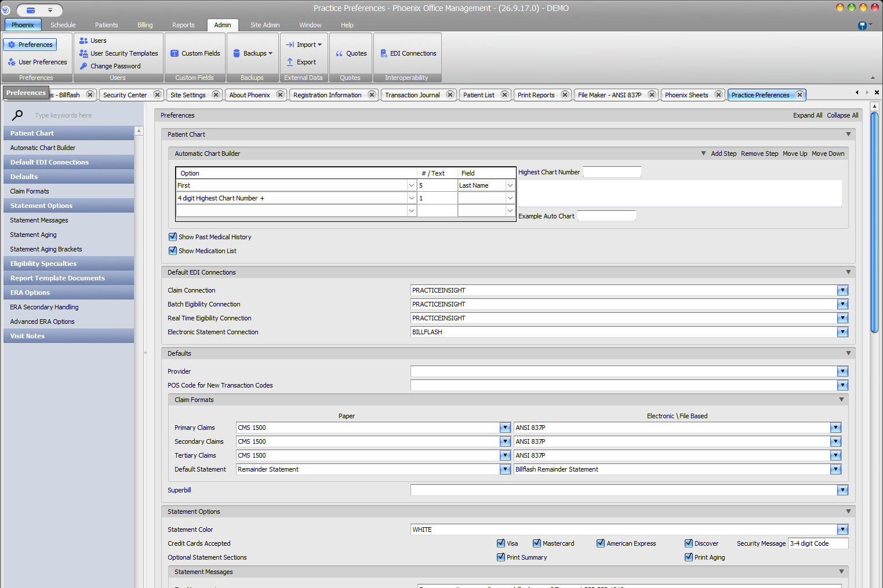Click the Highest Chart Number field
883x588 pixels.
[612, 172]
